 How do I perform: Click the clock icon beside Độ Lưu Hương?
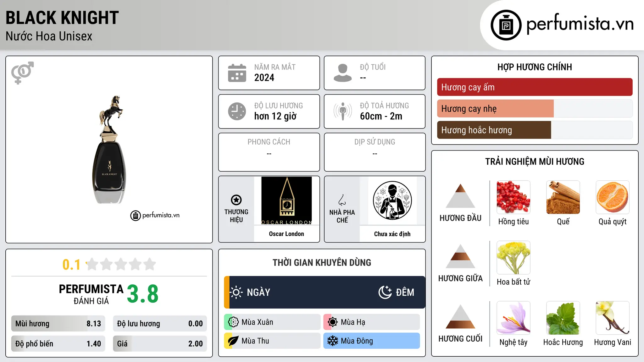pyautogui.click(x=237, y=111)
